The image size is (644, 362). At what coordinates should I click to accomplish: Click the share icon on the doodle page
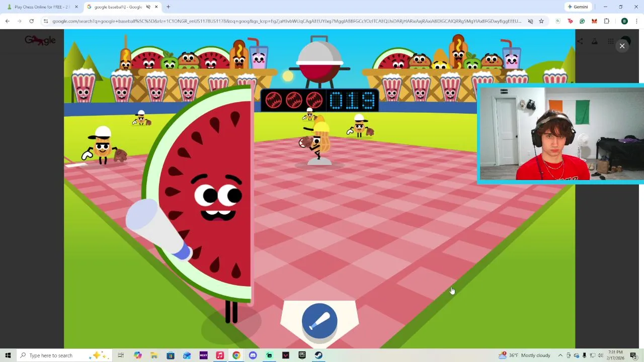[580, 42]
